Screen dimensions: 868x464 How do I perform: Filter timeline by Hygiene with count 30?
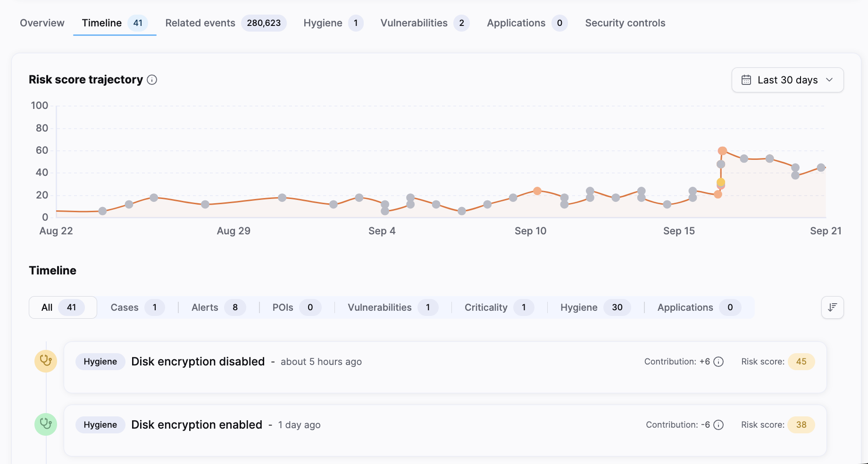(595, 307)
